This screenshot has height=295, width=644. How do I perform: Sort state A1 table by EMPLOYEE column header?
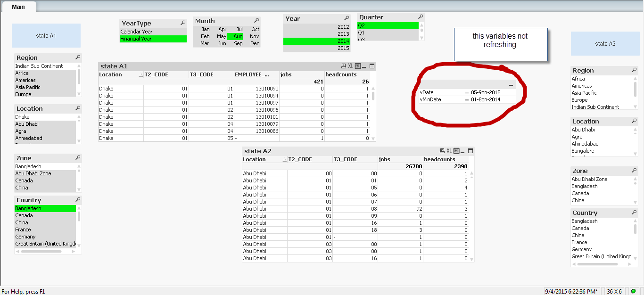point(256,74)
